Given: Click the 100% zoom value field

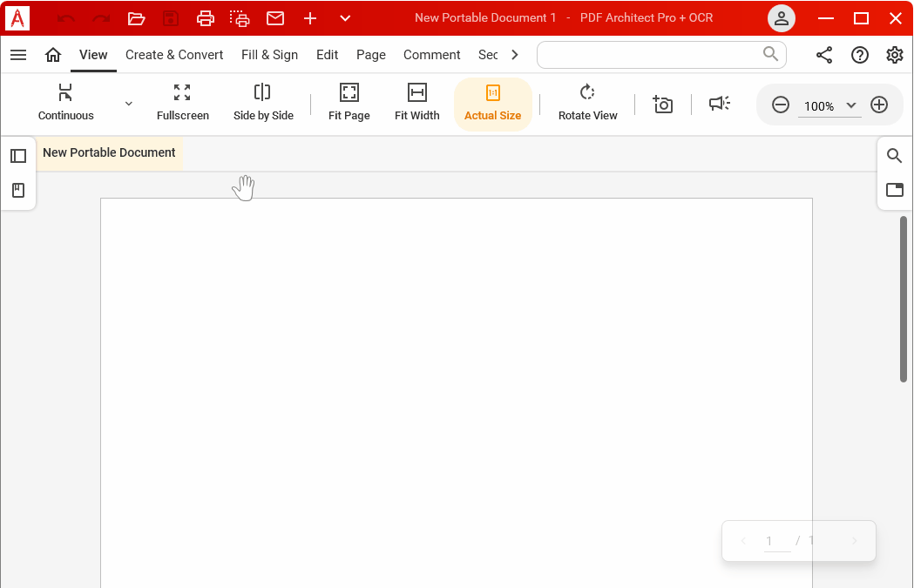Looking at the screenshot, I should click(x=819, y=106).
